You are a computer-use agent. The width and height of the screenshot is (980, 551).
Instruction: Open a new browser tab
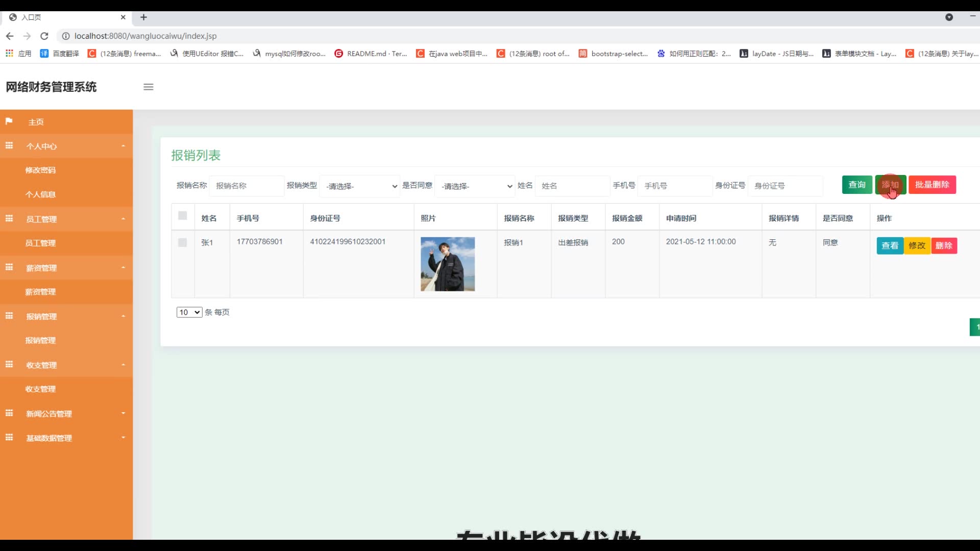tap(144, 17)
